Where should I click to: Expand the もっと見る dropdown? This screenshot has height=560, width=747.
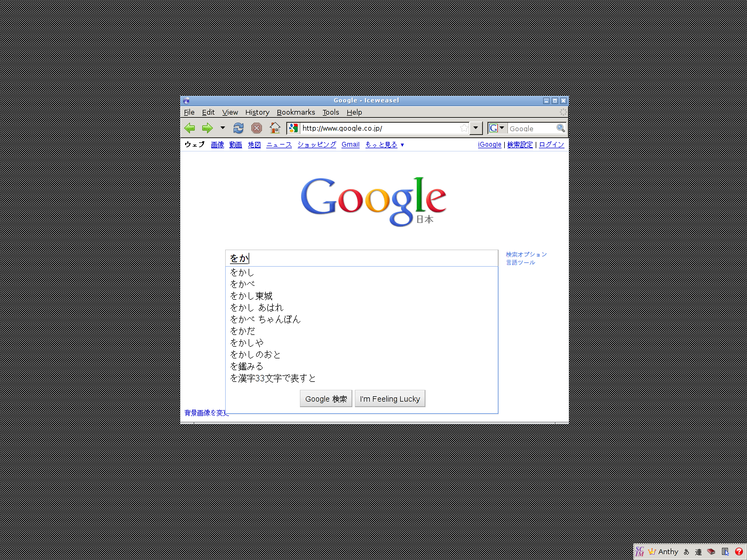tap(385, 145)
